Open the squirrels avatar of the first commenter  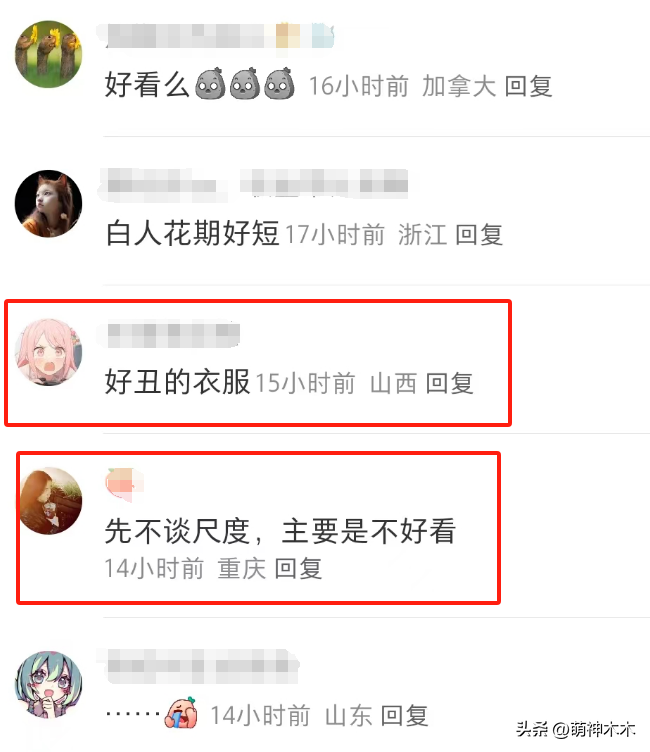(48, 54)
